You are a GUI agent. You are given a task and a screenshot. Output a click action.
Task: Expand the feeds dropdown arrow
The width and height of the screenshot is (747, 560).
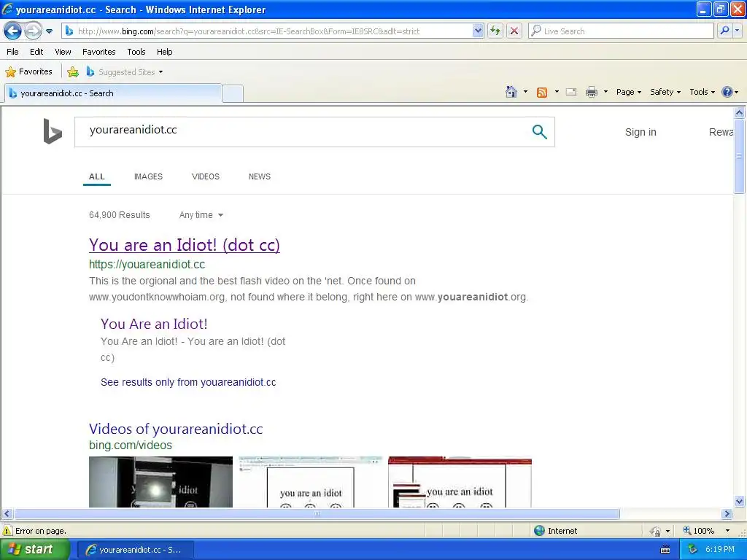coord(557,92)
